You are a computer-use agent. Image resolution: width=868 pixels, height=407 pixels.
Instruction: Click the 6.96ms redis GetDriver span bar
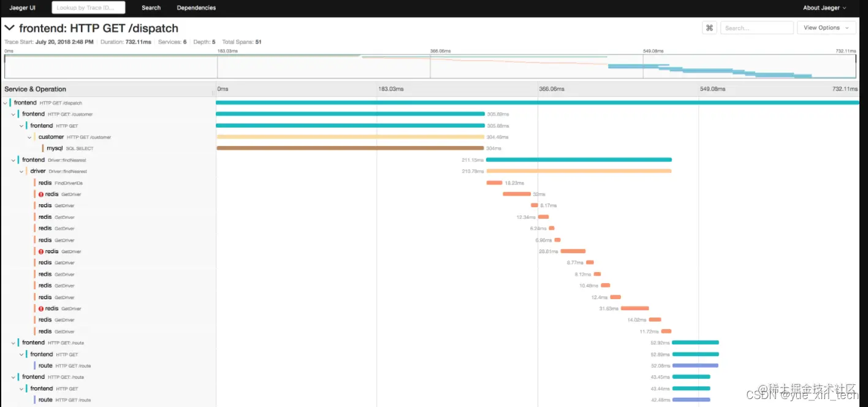click(557, 240)
